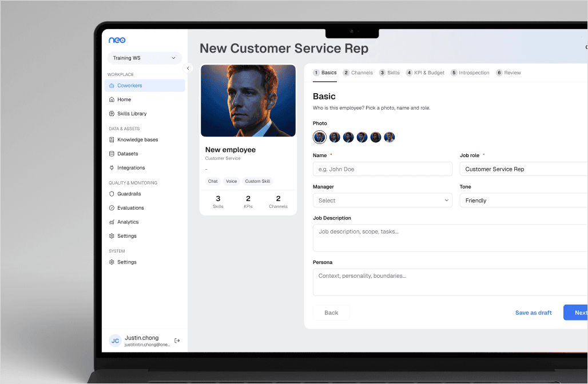Screen dimensions: 588x384
Task: Click the Voice tag on employee card
Action: (x=232, y=181)
